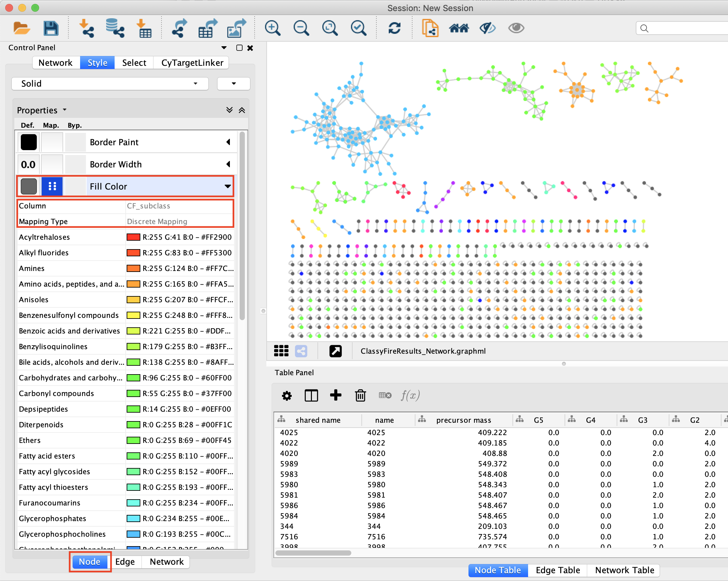The height and width of the screenshot is (581, 728).
Task: Delete column with trash icon in Table Panel
Action: pos(360,395)
